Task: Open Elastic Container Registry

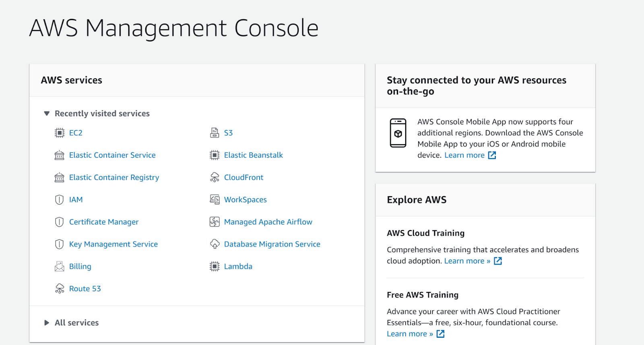Action: pyautogui.click(x=114, y=177)
